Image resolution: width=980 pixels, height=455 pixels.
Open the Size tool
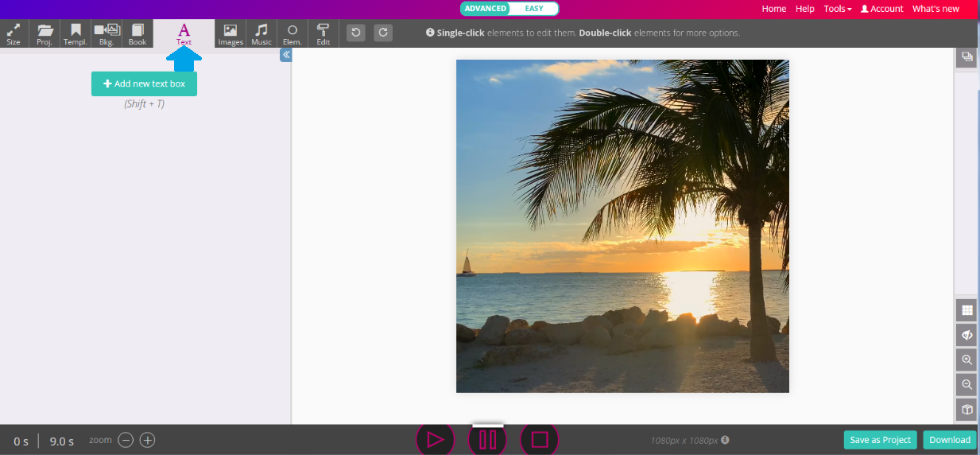point(14,34)
